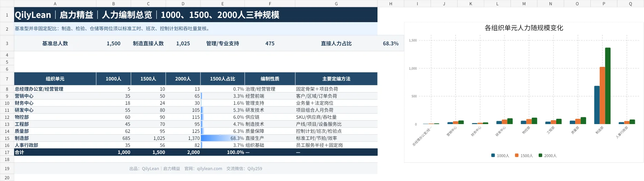Click the '1500人' legend swatch
Viewport: 644px width, 181px height.
point(517,155)
